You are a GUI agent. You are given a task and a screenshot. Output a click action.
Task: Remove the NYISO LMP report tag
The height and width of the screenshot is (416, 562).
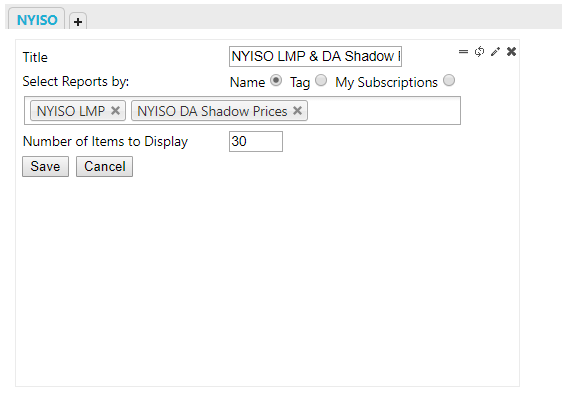(115, 111)
